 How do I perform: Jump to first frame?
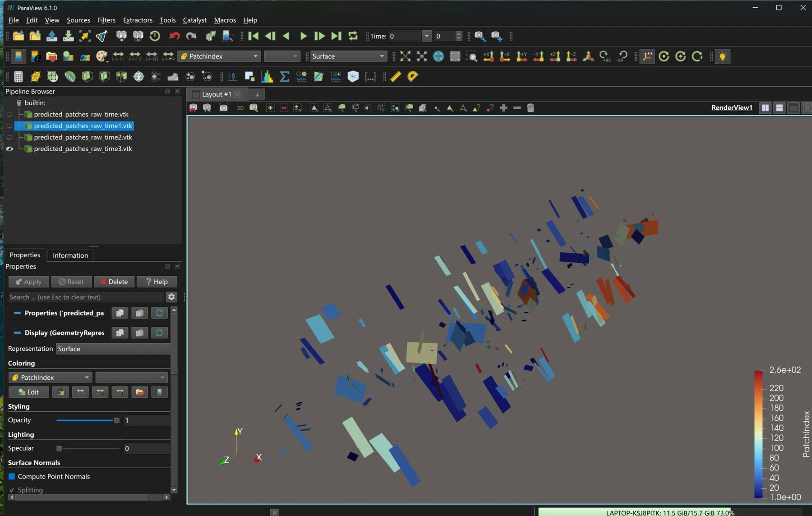click(x=254, y=36)
